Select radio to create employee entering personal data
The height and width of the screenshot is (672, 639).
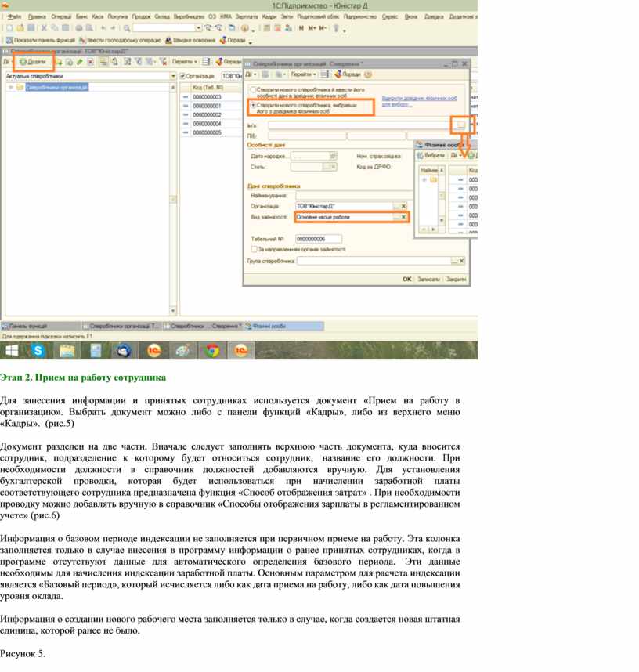coord(253,89)
